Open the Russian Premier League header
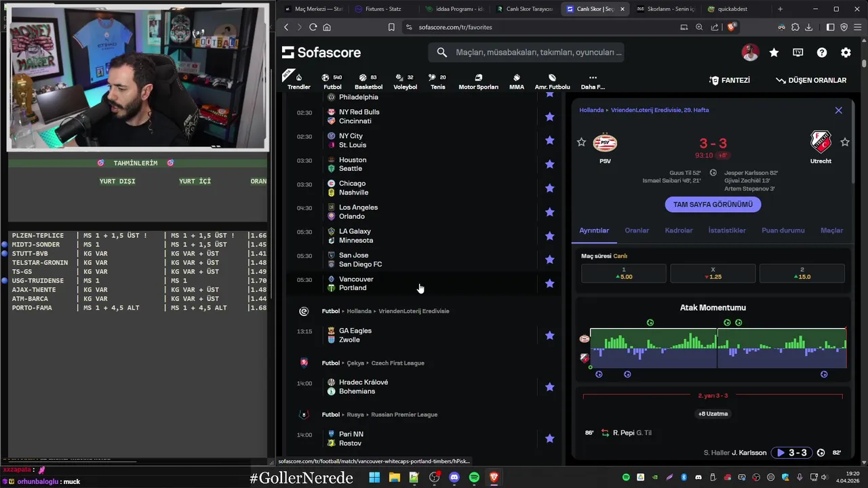This screenshot has height=488, width=868. pyautogui.click(x=380, y=414)
